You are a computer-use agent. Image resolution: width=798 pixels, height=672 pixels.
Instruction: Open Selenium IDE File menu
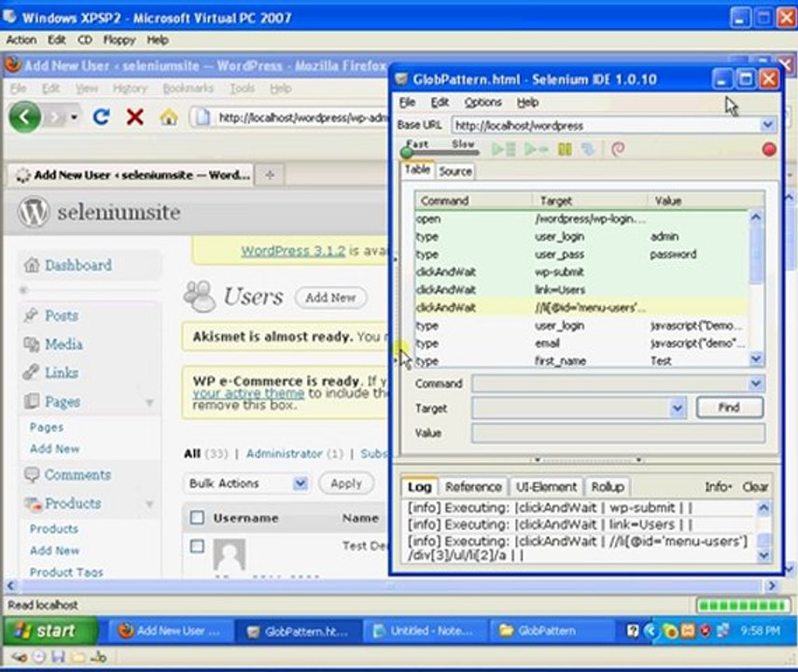click(407, 103)
